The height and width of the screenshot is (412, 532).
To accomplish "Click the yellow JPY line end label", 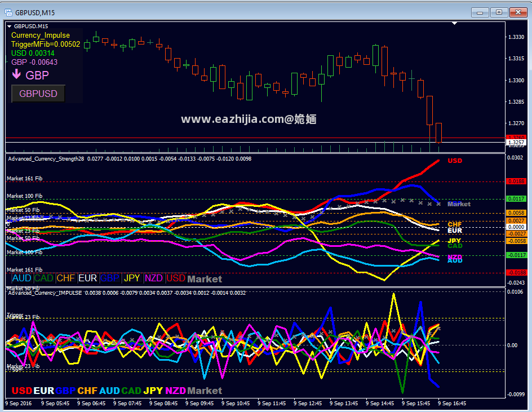I will tap(455, 240).
